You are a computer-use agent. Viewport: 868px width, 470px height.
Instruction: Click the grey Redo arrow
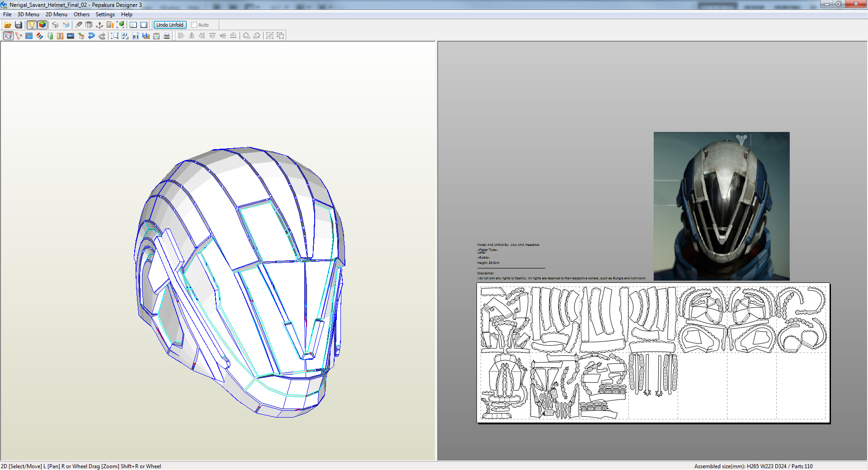(x=102, y=36)
